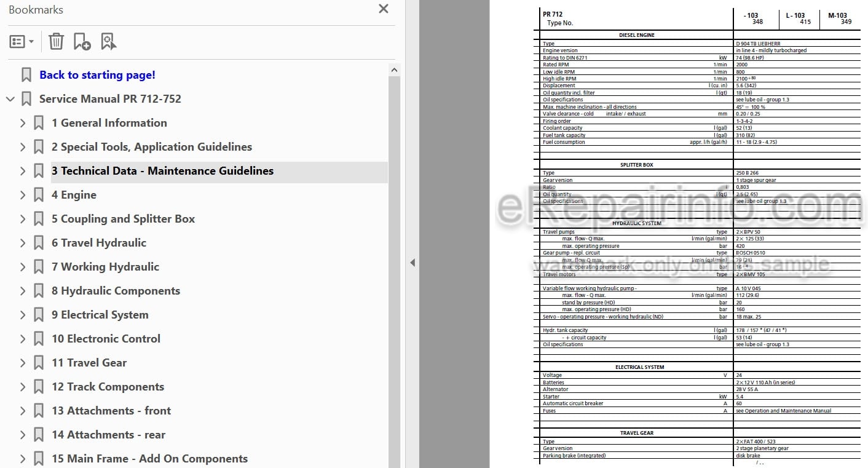Collapse the Service Manual PR 712-752 bookmark
The width and height of the screenshot is (868, 468).
point(10,99)
